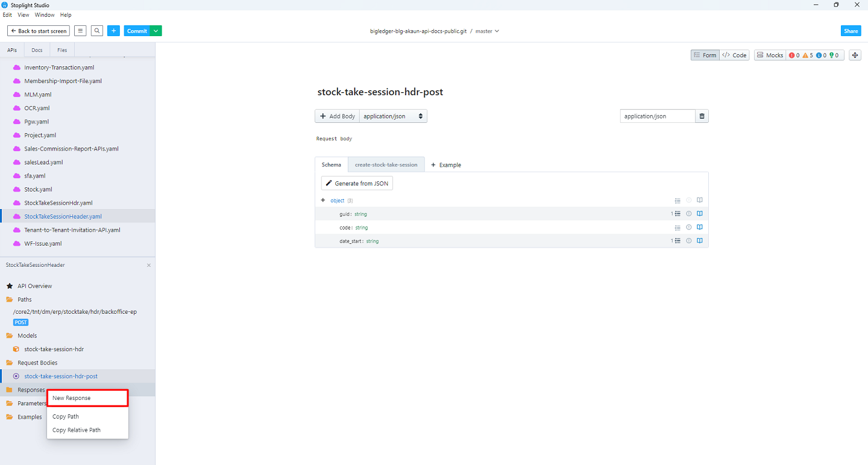Click the blue Commit button

coord(137,31)
